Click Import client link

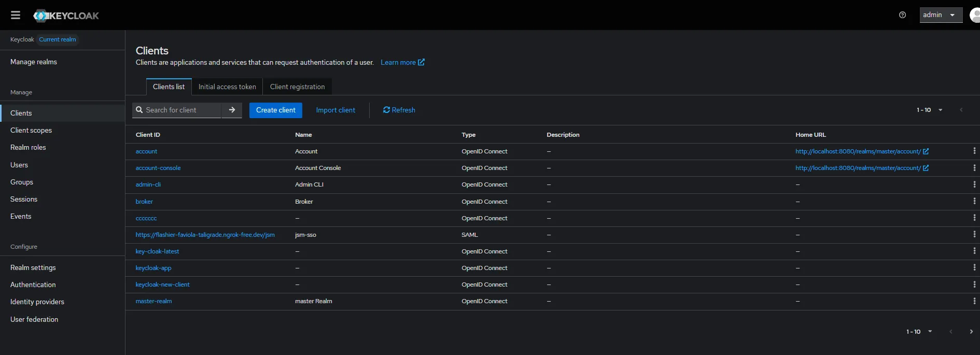click(335, 110)
